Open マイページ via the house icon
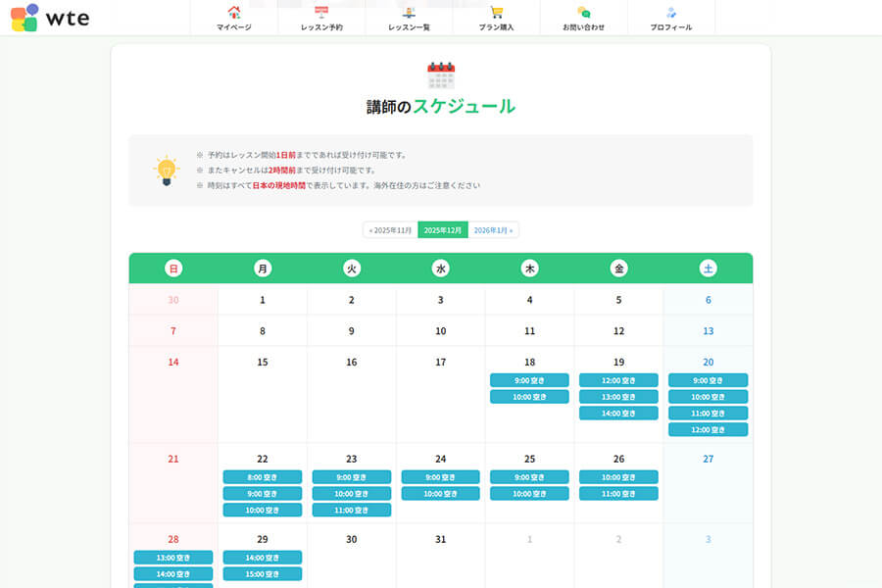Screen dimensions: 882x588 click(x=234, y=13)
